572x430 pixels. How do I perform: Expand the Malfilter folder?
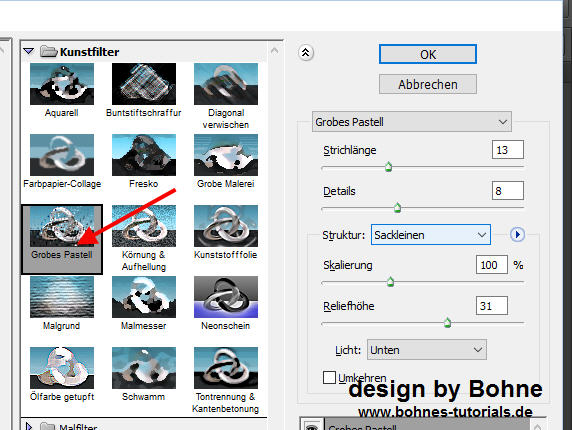(29, 426)
